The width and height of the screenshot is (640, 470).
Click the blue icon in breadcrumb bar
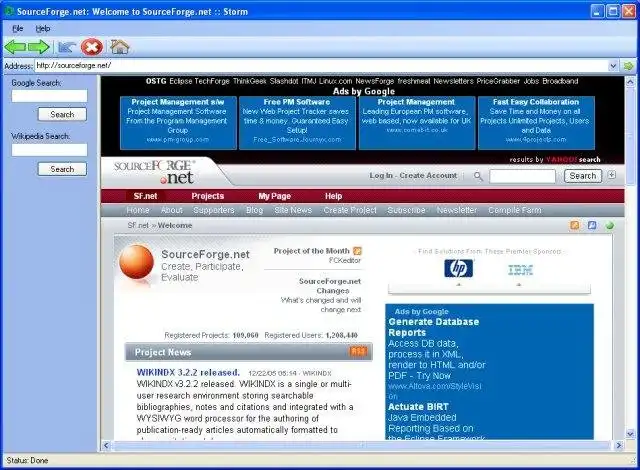592,225
